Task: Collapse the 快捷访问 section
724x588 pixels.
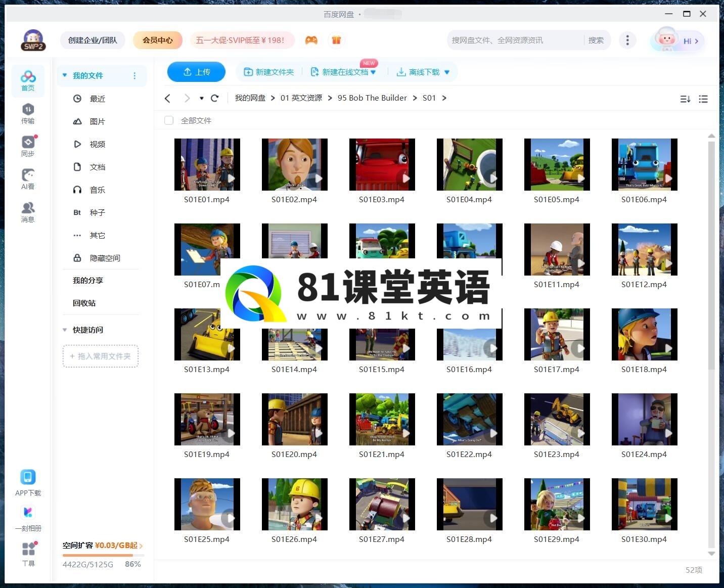Action: tap(65, 330)
